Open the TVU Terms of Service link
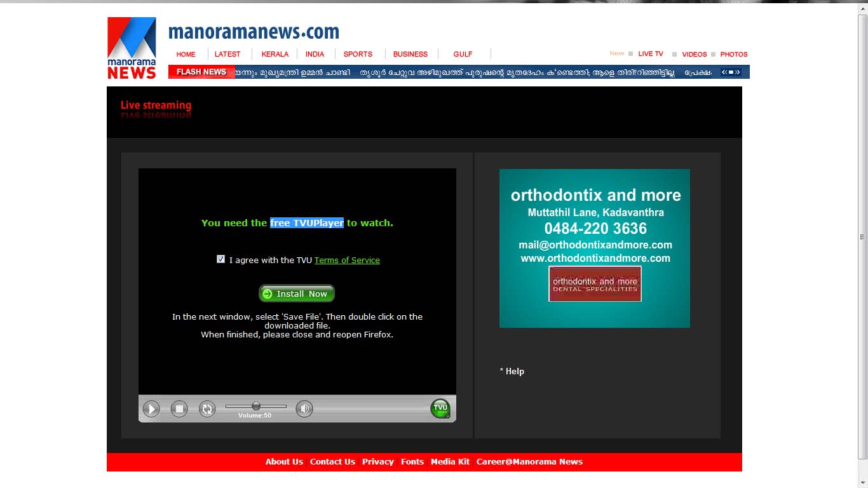The height and width of the screenshot is (488, 868). coord(347,260)
